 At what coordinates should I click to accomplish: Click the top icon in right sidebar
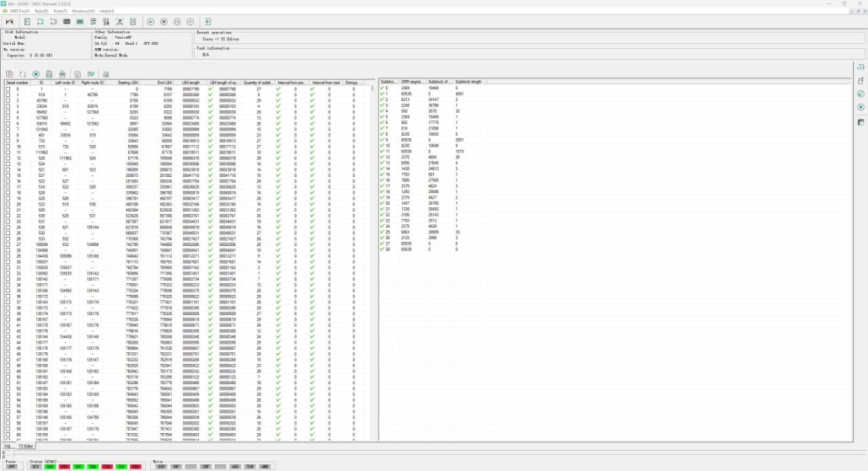pos(860,67)
